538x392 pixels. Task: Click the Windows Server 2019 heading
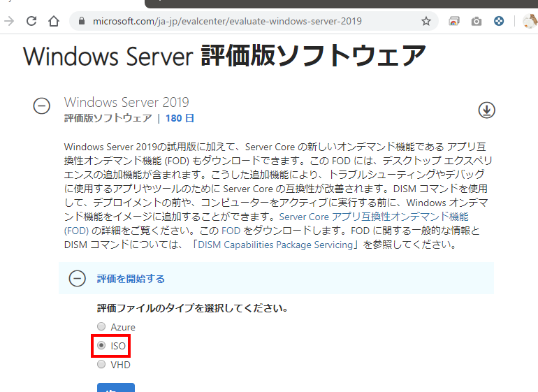pyautogui.click(x=126, y=102)
